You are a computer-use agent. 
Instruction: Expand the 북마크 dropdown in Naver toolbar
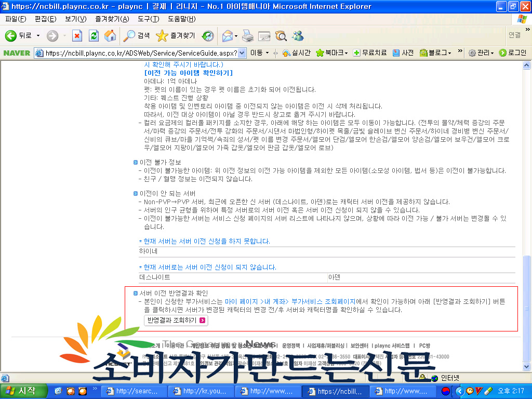coord(346,53)
